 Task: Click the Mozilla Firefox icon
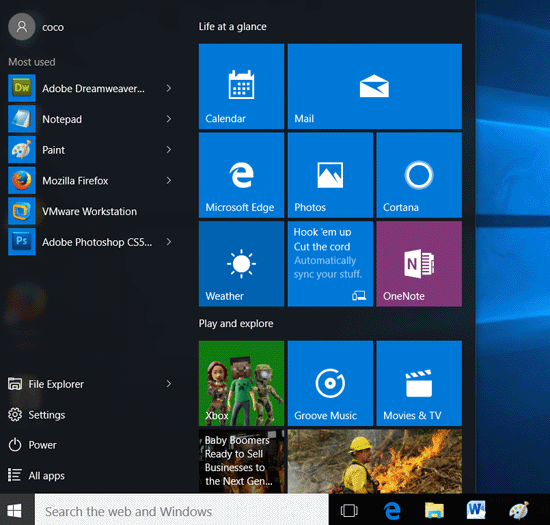point(22,180)
